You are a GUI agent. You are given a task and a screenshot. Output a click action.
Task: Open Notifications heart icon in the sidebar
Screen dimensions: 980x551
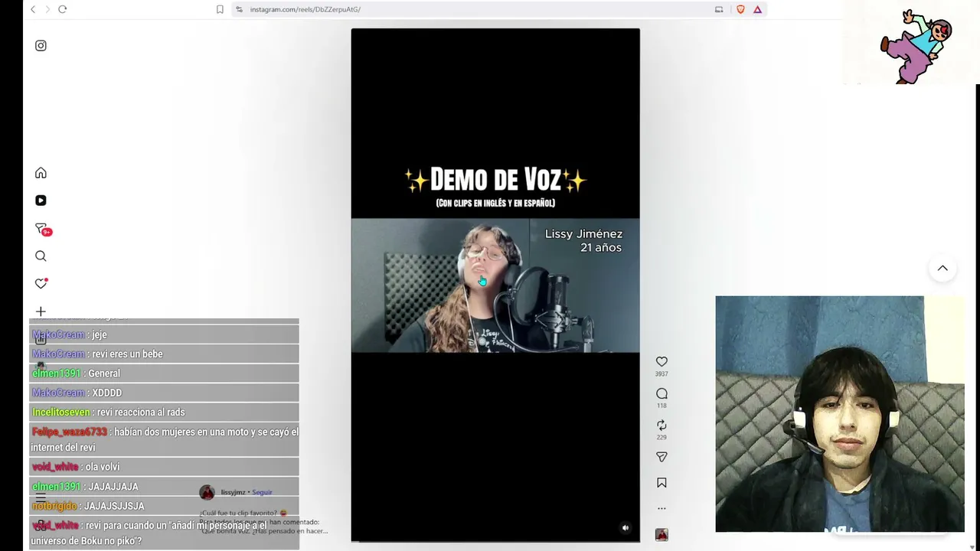(x=41, y=284)
